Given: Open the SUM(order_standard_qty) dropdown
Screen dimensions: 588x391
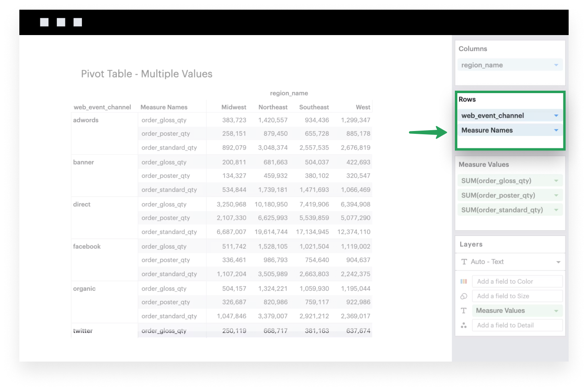Looking at the screenshot, I should point(556,209).
